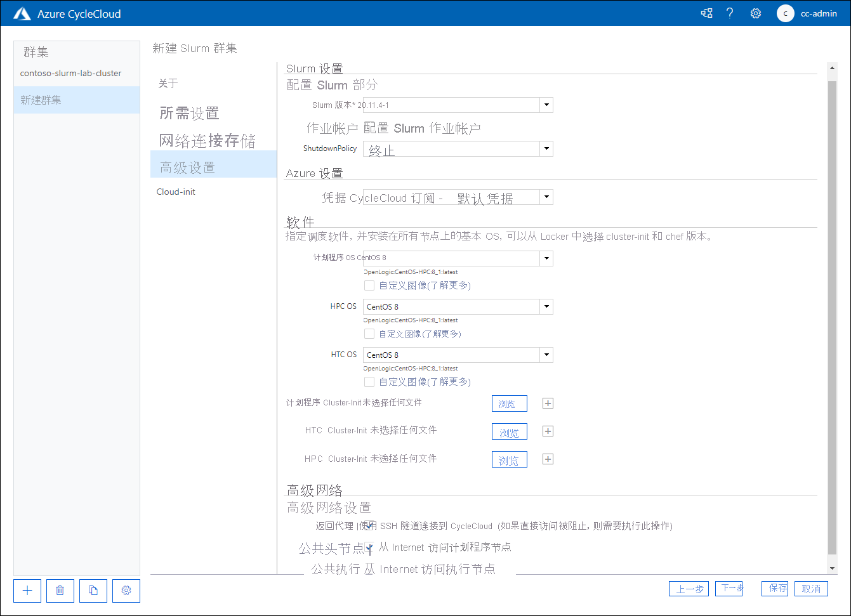Viewport: 851px width, 616px height.
Task: Toggle public head node checkbox
Action: [369, 547]
